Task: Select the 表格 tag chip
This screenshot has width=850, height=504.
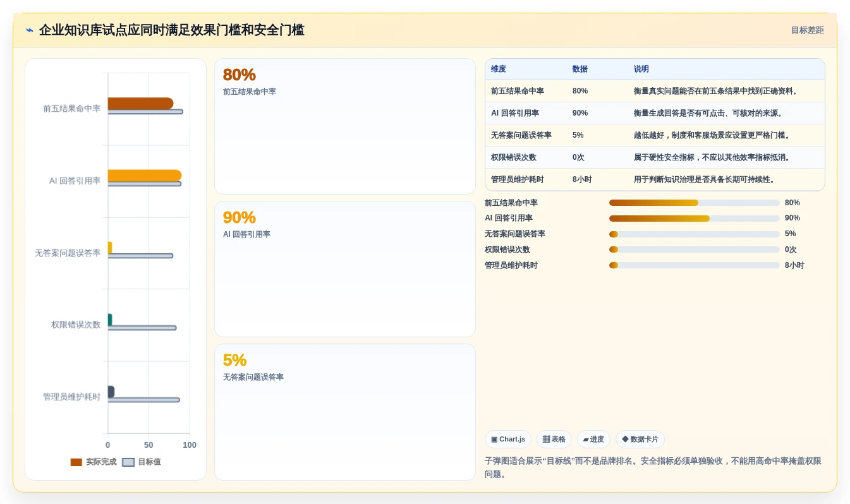Action: tap(554, 440)
